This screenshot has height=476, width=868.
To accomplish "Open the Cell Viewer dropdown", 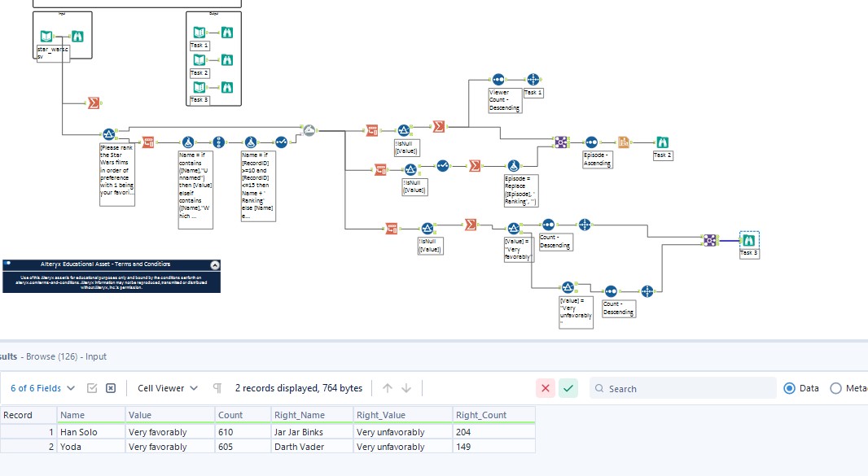I will pyautogui.click(x=161, y=388).
